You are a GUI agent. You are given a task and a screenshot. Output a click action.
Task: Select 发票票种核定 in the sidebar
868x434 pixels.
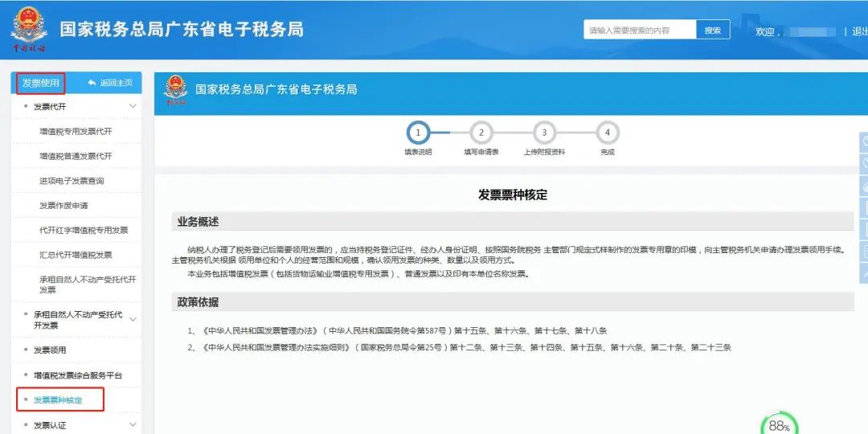58,399
